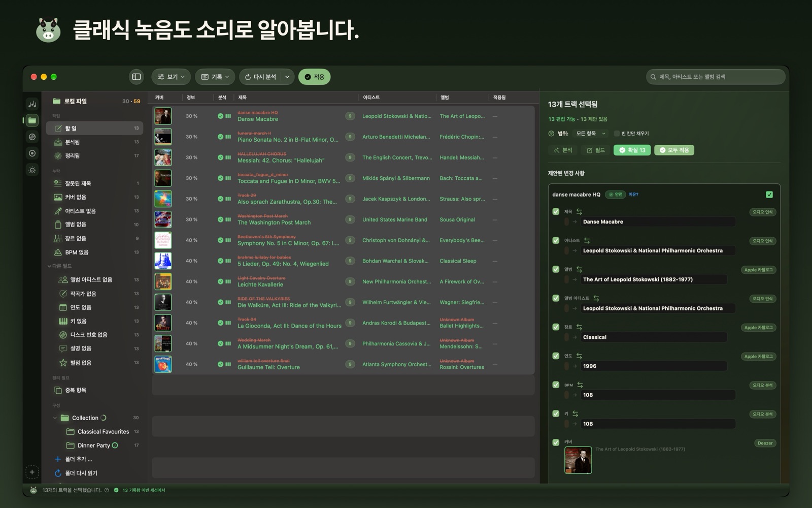Open the brightness/sun icon in left rail
The image size is (812, 508).
32,170
